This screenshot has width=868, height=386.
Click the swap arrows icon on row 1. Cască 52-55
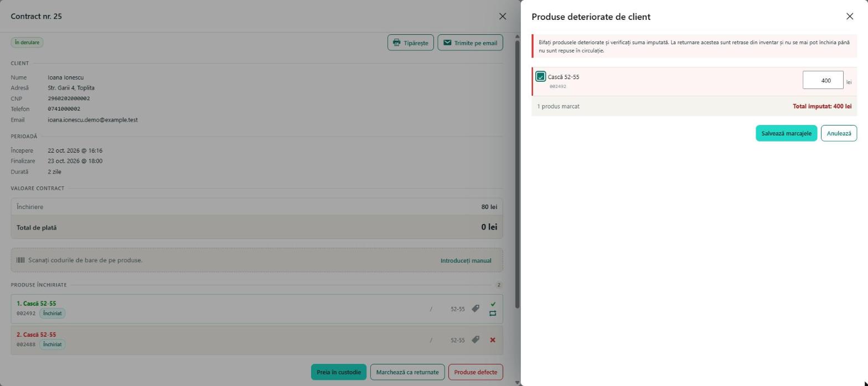pos(493,314)
